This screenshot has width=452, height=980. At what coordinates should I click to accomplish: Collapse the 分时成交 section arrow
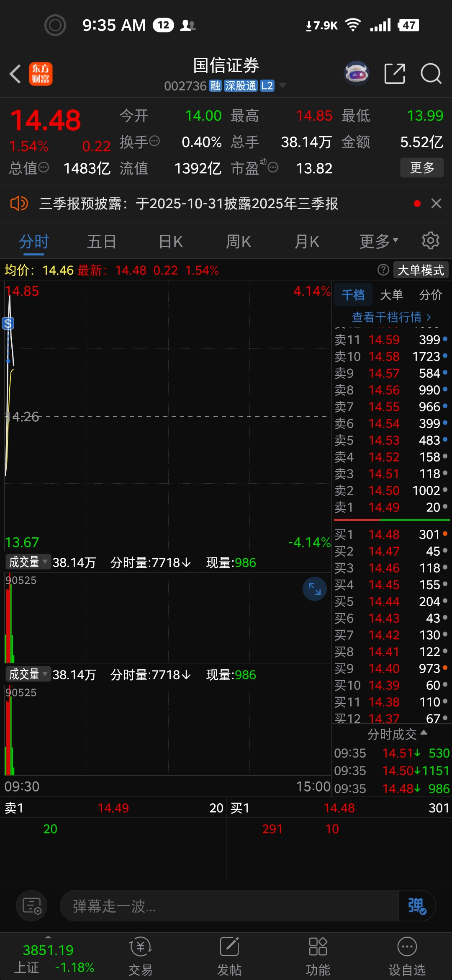(x=424, y=732)
